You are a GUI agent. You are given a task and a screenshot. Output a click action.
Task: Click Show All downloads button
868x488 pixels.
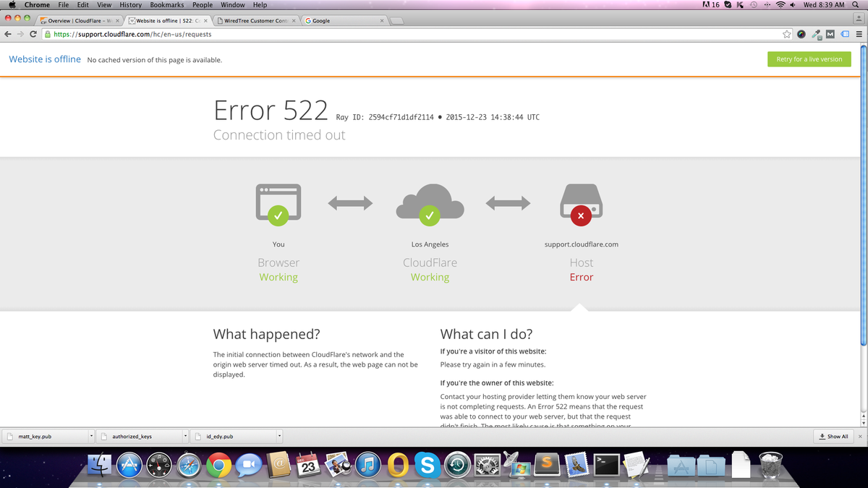pos(833,436)
